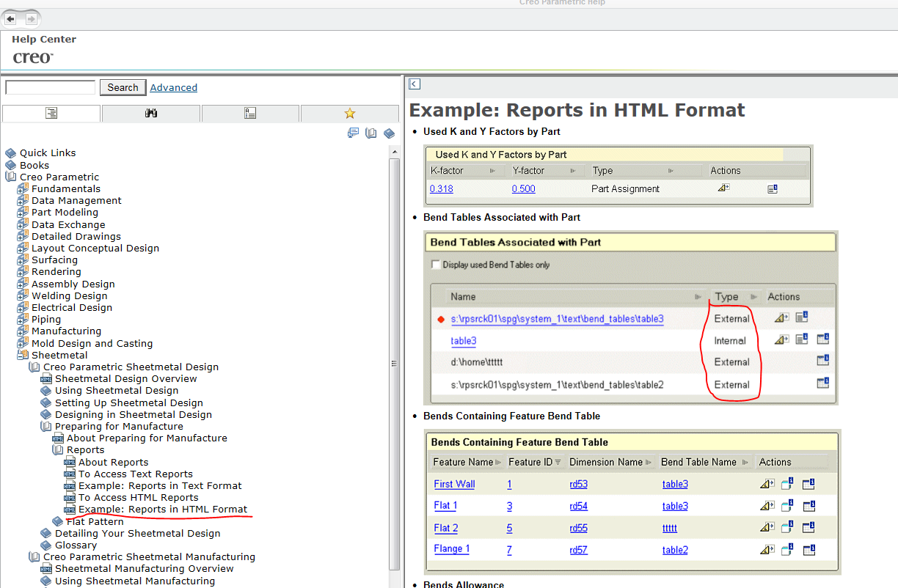898x588 pixels.
Task: Sort by the Bend Table Name column arrow
Action: click(x=745, y=462)
